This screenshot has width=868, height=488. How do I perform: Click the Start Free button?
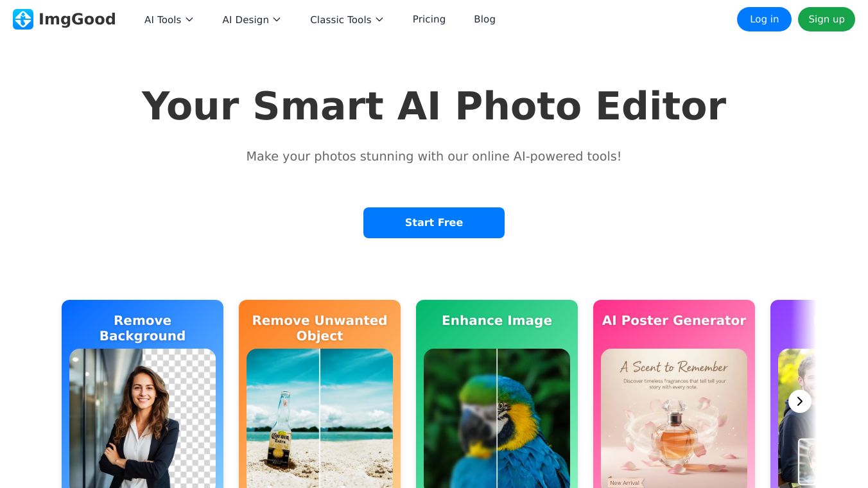[434, 223]
